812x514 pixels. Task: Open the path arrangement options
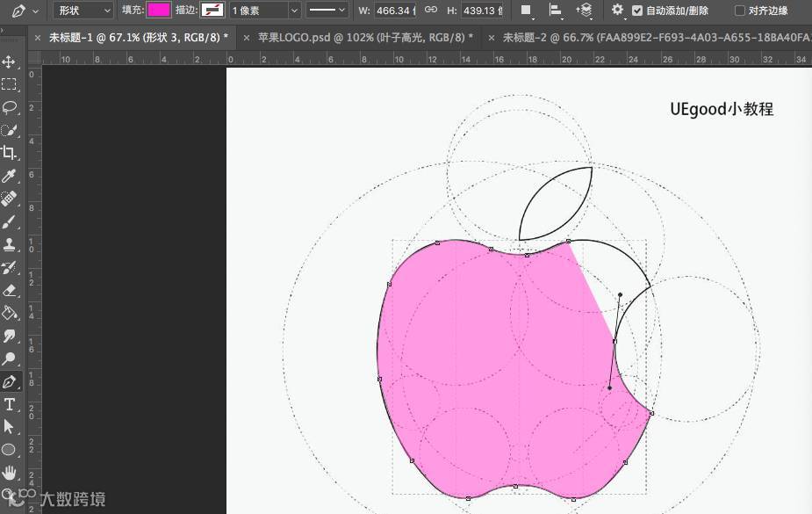pyautogui.click(x=584, y=11)
